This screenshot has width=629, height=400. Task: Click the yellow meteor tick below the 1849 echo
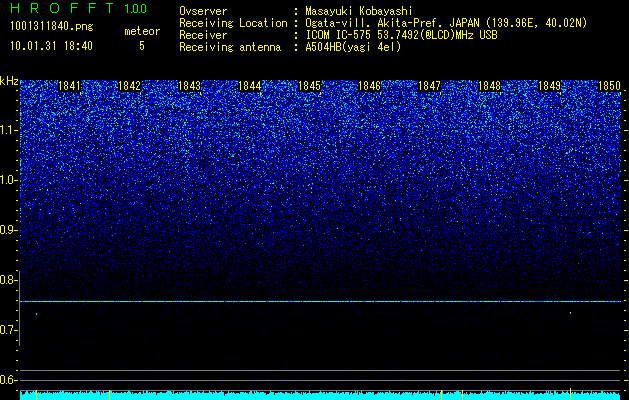click(570, 394)
